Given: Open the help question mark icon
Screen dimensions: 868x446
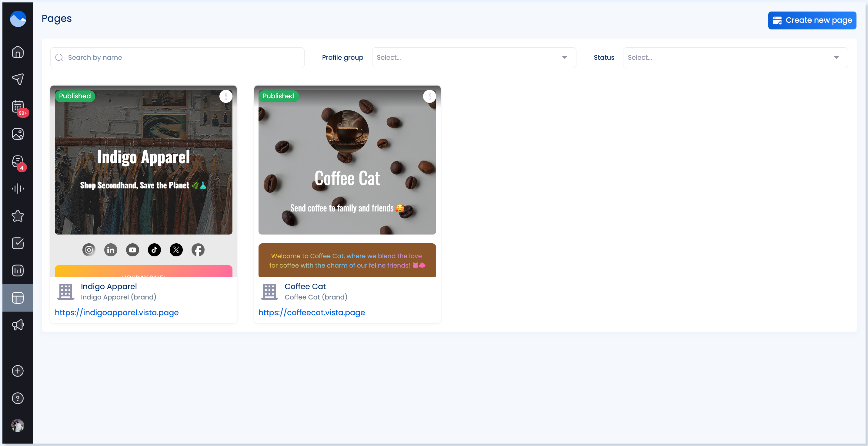Looking at the screenshot, I should [x=18, y=398].
